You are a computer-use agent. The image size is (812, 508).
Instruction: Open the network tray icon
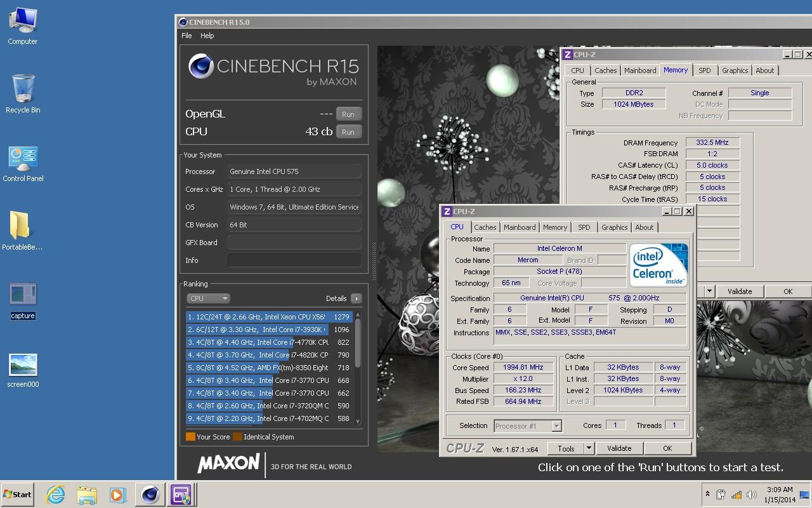click(737, 494)
